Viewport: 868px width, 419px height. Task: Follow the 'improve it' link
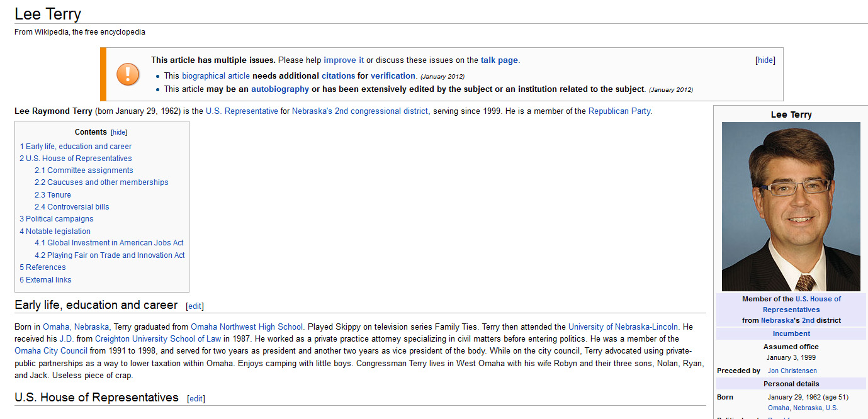click(344, 60)
